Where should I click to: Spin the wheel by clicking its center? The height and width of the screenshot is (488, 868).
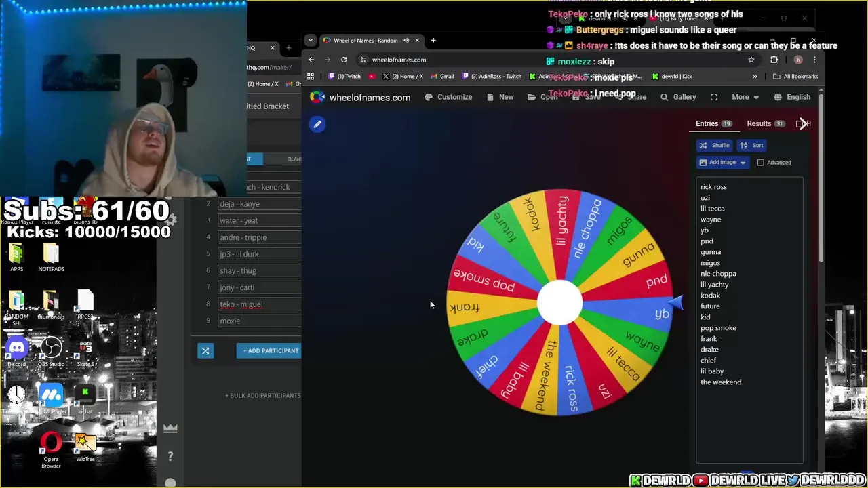point(559,303)
